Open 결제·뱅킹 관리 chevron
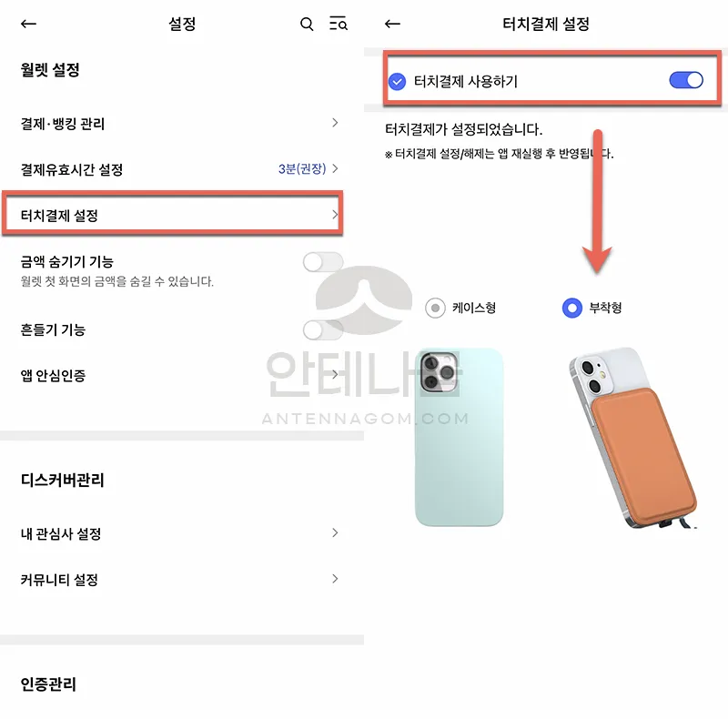Screen dimensions: 728x719 point(335,123)
